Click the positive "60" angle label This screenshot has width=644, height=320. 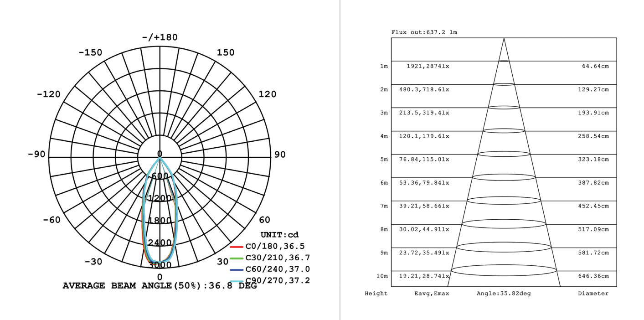coord(264,220)
